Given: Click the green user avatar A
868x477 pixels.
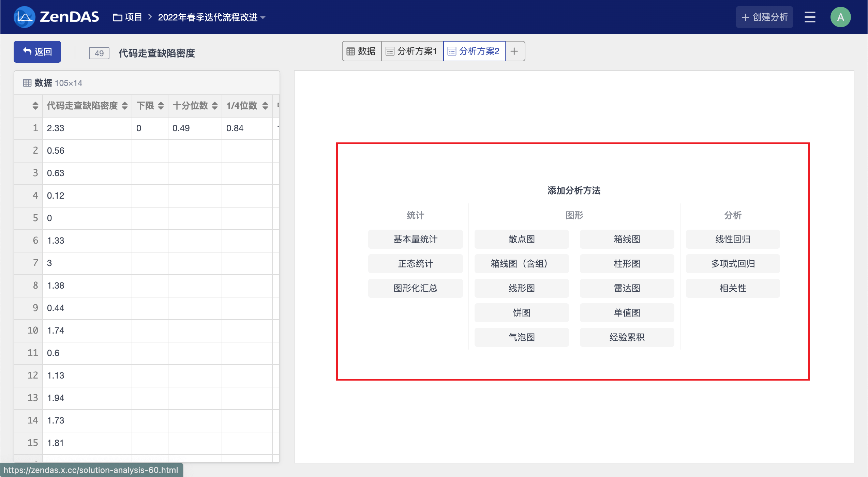Looking at the screenshot, I should pyautogui.click(x=840, y=17).
